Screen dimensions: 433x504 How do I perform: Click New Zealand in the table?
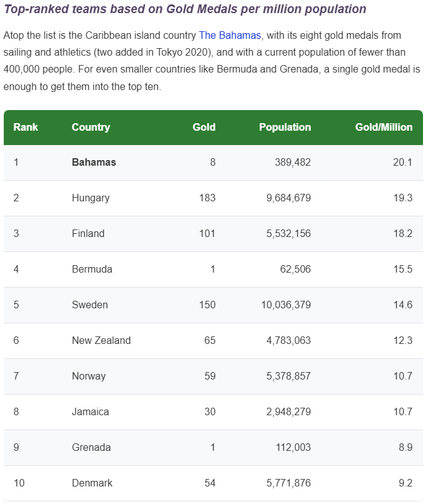(x=101, y=340)
